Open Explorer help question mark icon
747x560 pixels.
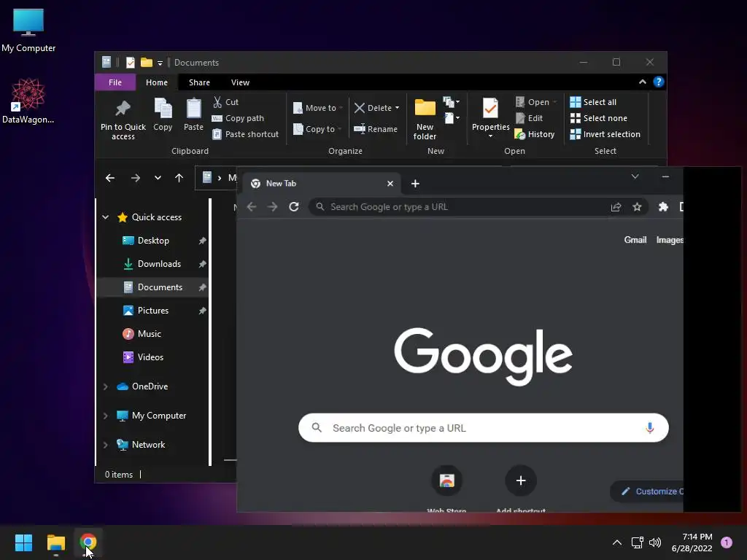(659, 82)
